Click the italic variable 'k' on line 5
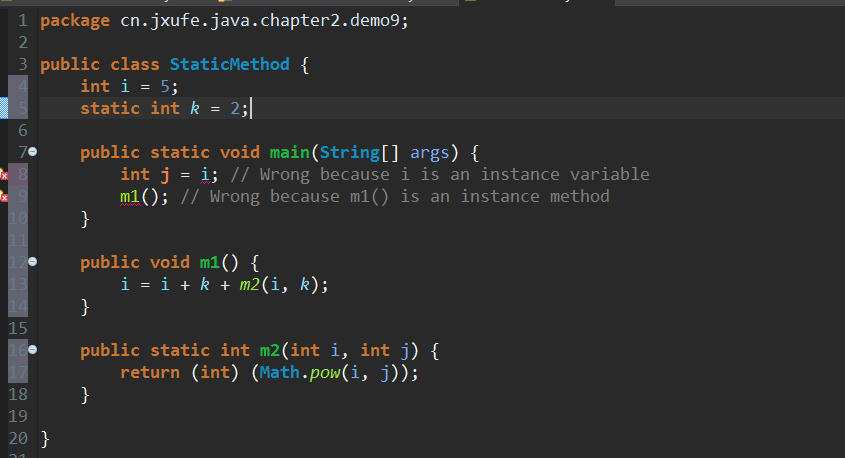Viewport: 845px width, 458px height. 195,109
